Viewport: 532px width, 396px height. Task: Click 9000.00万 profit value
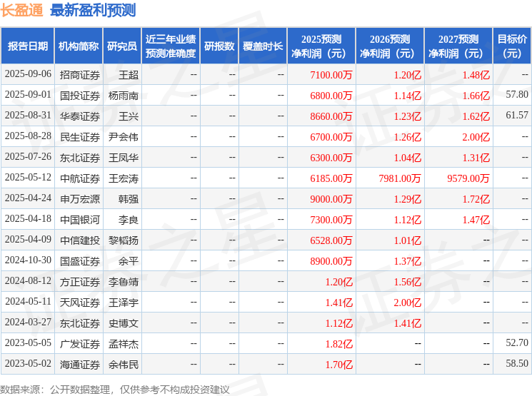[331, 199]
